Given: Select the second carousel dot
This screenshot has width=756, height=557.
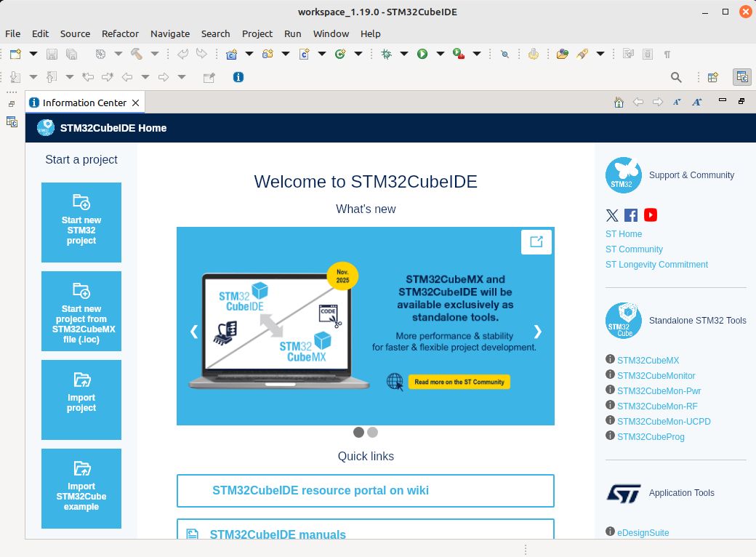Looking at the screenshot, I should (373, 432).
